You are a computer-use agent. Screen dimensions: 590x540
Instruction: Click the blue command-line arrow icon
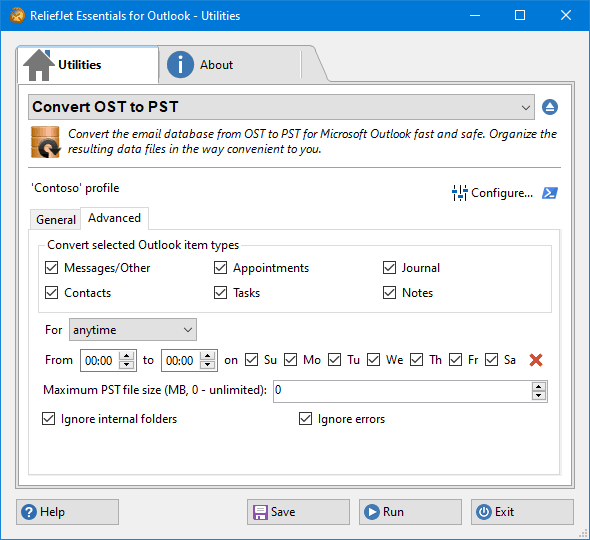tap(550, 193)
